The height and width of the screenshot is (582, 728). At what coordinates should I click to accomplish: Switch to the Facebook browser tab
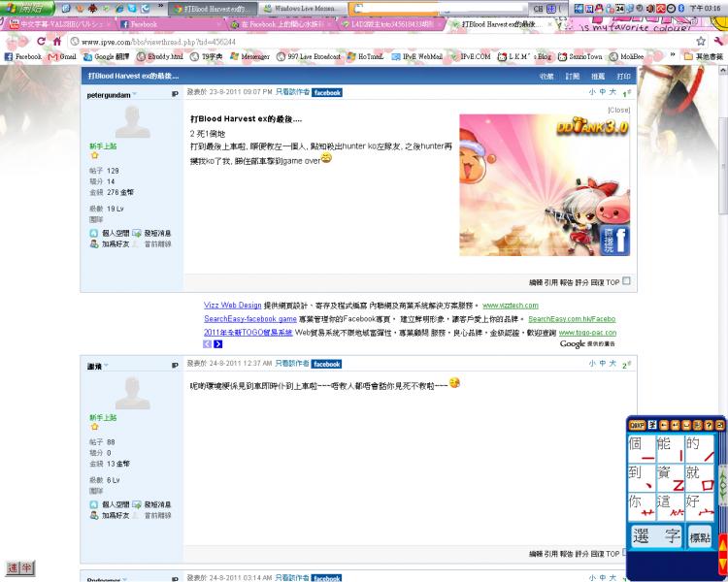click(170, 24)
